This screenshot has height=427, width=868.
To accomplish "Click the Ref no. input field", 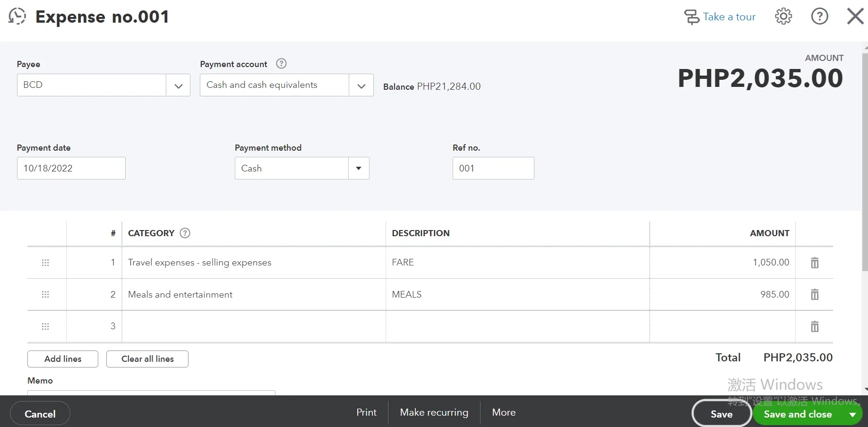I will [493, 169].
